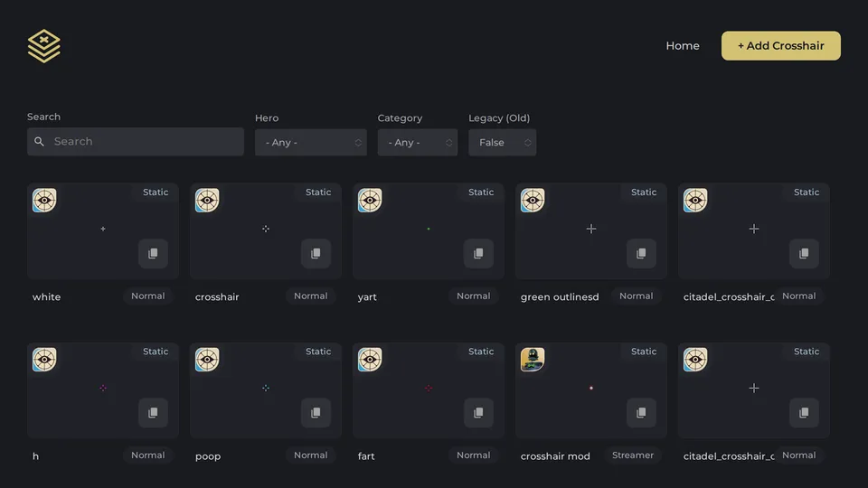The width and height of the screenshot is (868, 488).
Task: Click the Streamer tag on 'crosshair mod'
Action: pyautogui.click(x=633, y=455)
